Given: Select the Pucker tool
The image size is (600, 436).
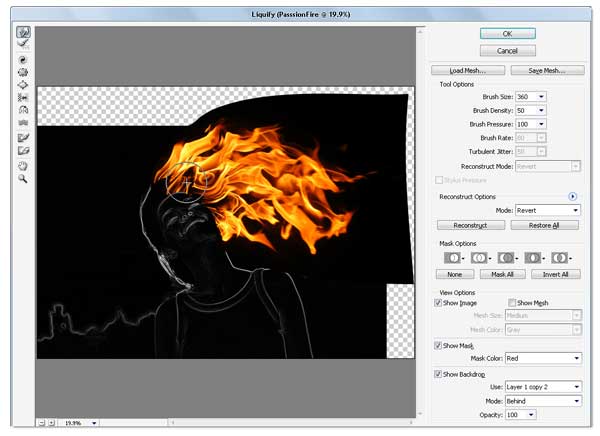Looking at the screenshot, I should 22,72.
